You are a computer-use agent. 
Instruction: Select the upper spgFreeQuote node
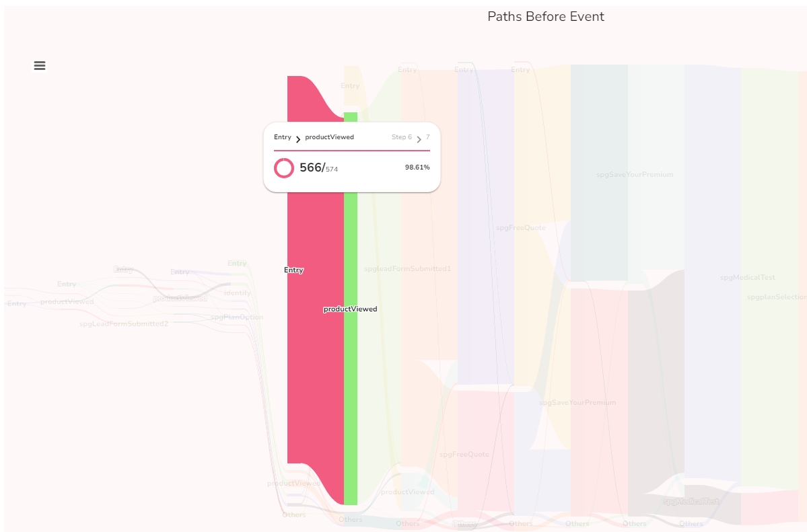[521, 227]
